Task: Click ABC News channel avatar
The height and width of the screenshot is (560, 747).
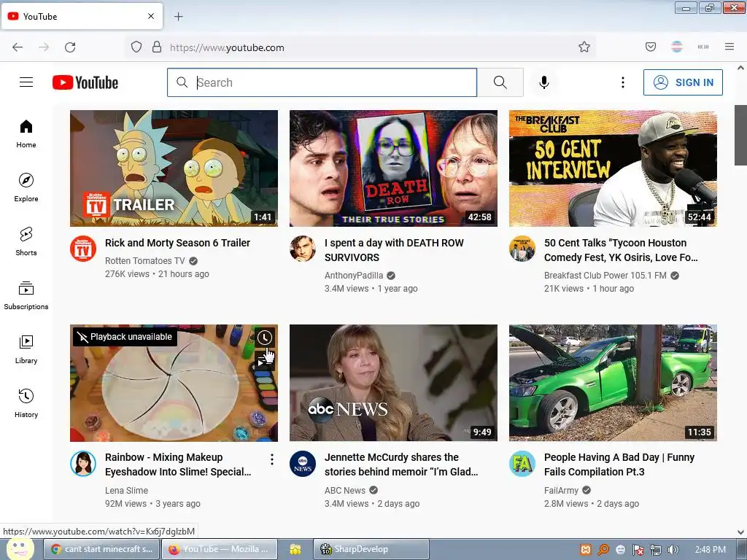Action: 303,464
